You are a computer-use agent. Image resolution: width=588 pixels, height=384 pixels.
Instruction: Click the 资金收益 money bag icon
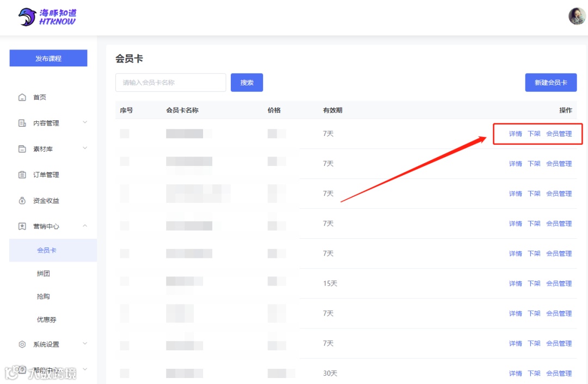22,200
